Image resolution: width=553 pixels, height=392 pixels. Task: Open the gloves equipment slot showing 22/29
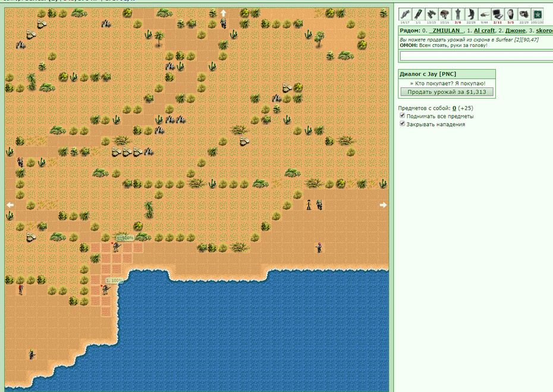click(x=524, y=14)
